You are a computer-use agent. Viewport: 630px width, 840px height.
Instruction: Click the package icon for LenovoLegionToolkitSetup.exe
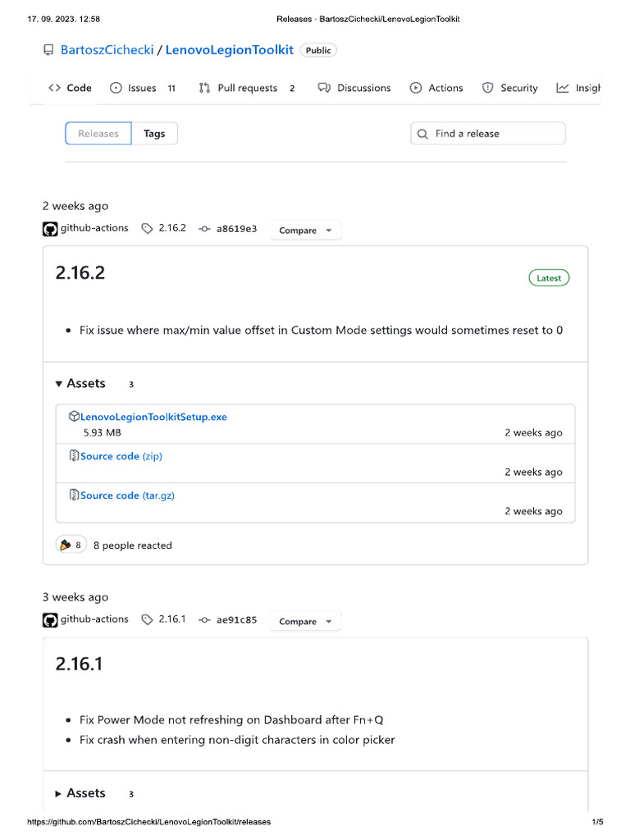74,417
